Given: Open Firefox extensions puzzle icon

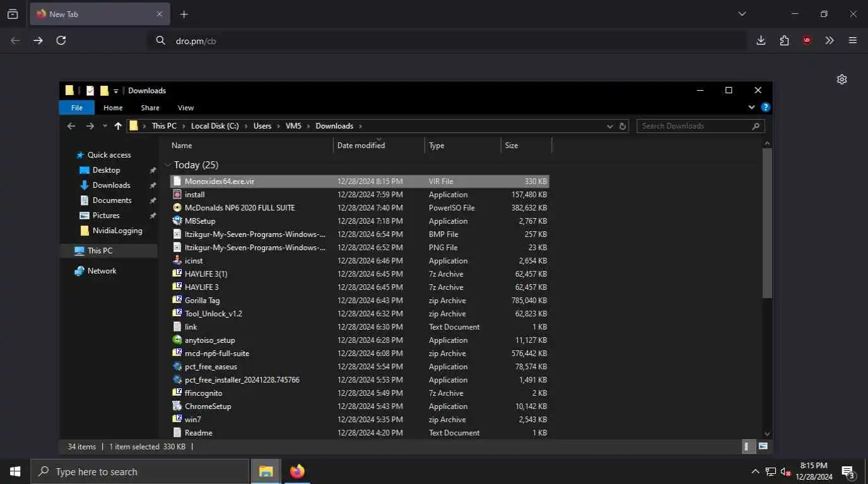Looking at the screenshot, I should [x=784, y=40].
